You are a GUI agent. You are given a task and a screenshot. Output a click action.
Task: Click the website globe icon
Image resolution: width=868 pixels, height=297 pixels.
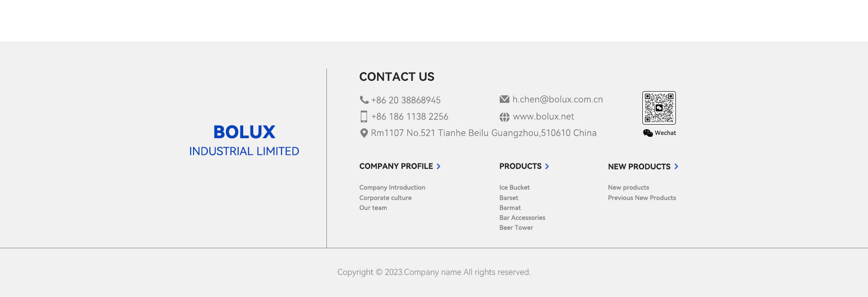pyautogui.click(x=505, y=117)
